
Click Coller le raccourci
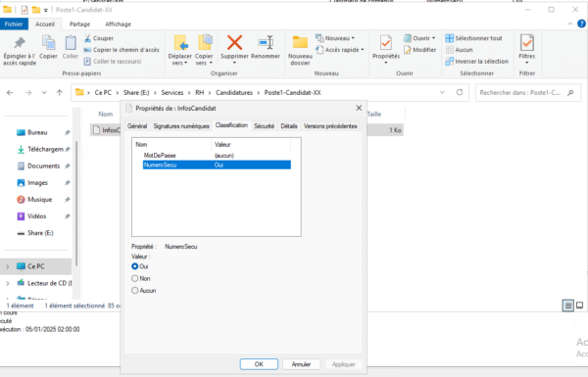(x=113, y=61)
